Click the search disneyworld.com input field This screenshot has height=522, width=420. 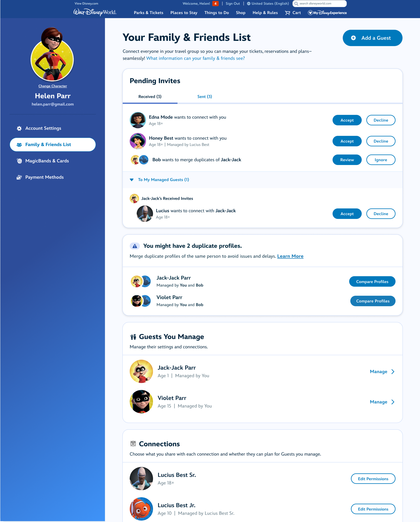[319, 3]
